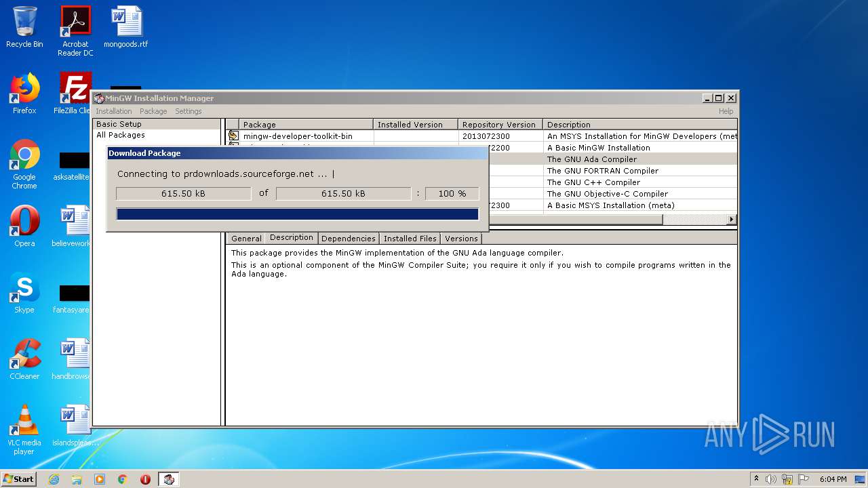Click the Action Center flag tray icon
Image resolution: width=868 pixels, height=488 pixels.
click(x=803, y=479)
